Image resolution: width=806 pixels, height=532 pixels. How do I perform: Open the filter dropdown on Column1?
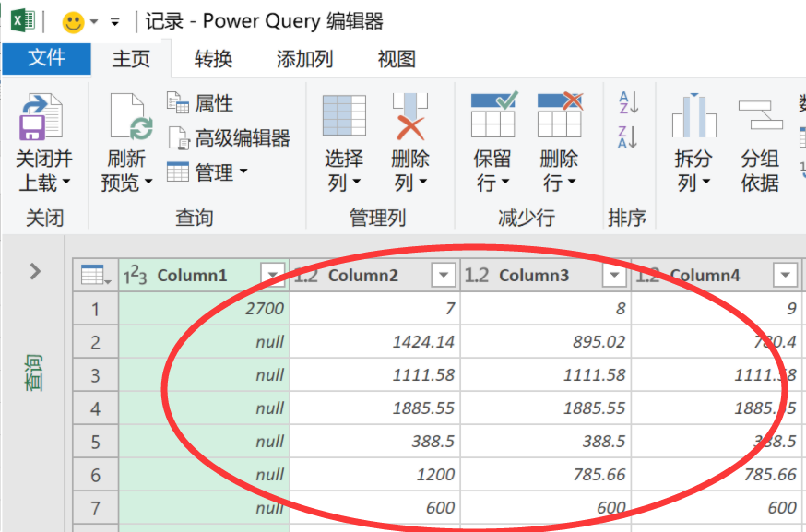click(x=273, y=275)
